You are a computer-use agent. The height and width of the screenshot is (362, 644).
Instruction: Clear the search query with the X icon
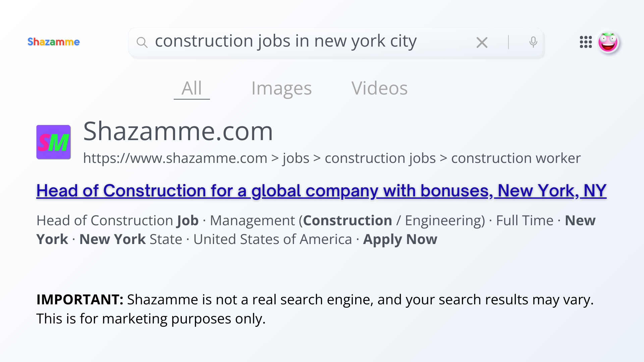tap(482, 42)
